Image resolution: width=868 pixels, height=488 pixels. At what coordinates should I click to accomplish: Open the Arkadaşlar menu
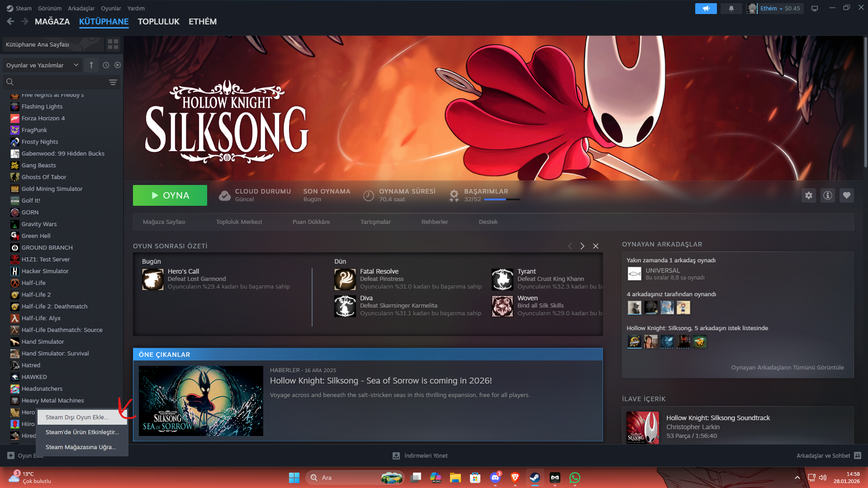point(81,9)
